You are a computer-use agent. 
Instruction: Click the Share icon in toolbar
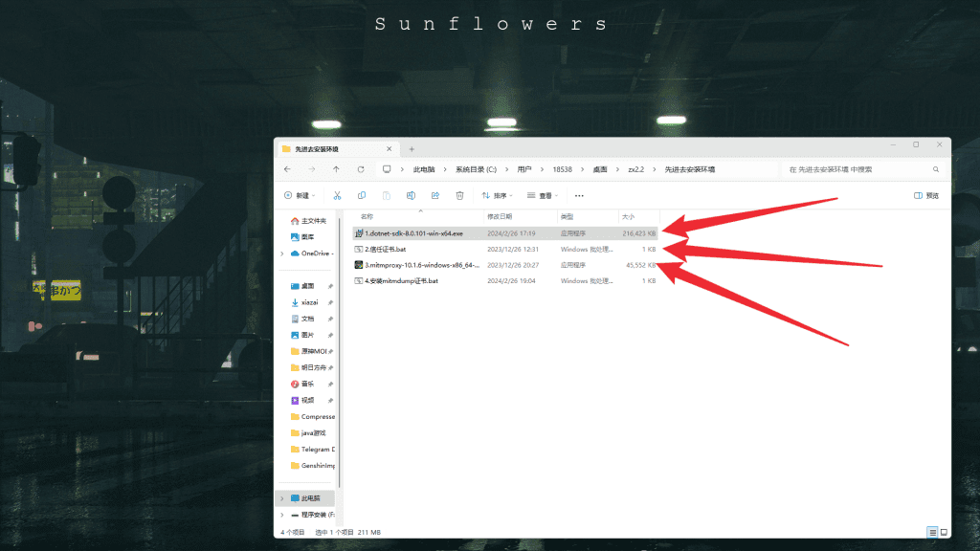pyautogui.click(x=435, y=195)
